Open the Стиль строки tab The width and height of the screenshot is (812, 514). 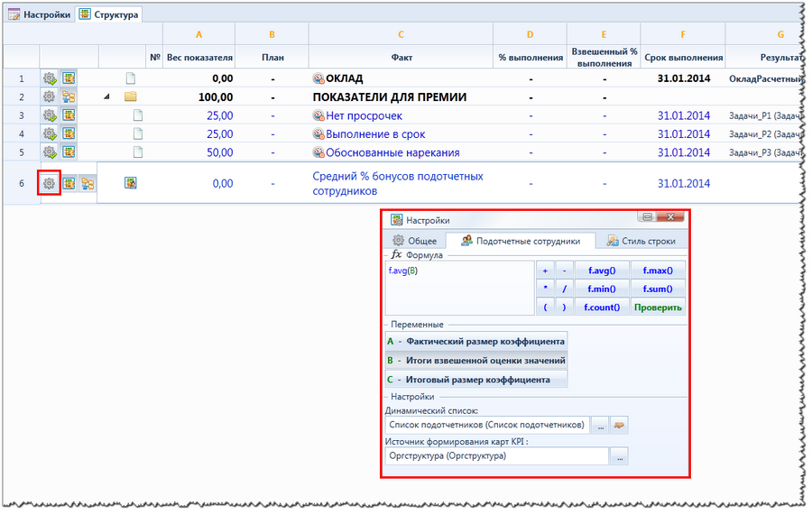pyautogui.click(x=641, y=241)
